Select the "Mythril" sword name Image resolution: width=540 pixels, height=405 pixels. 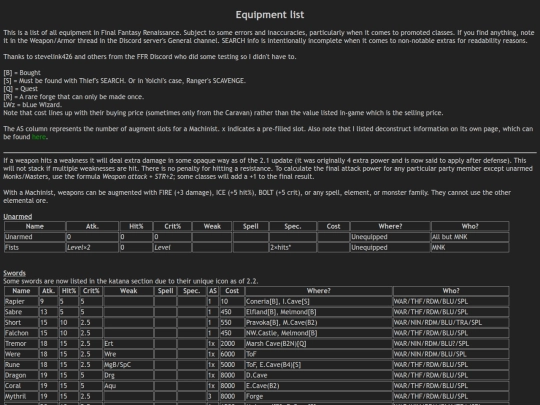[x=21, y=396]
